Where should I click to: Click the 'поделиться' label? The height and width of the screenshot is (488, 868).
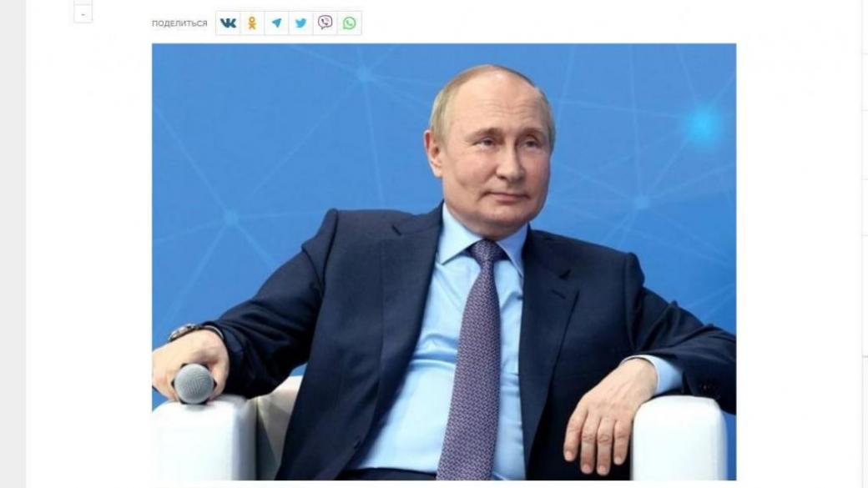[x=179, y=23]
